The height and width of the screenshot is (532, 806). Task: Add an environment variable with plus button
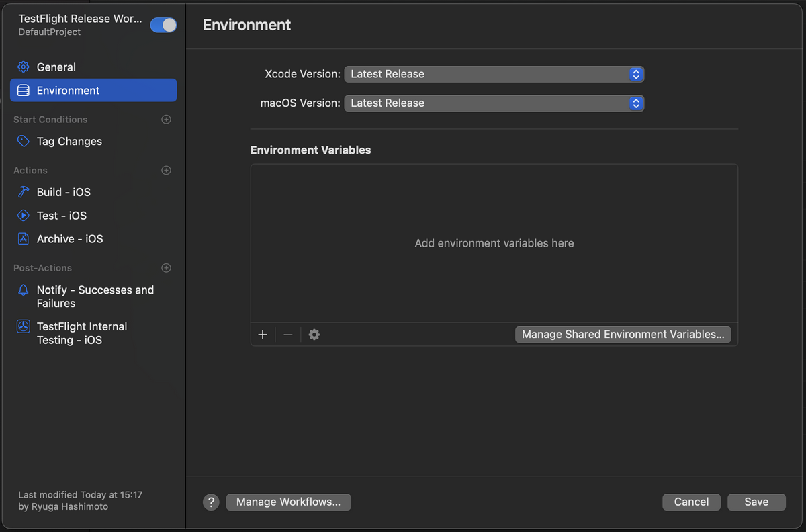263,335
